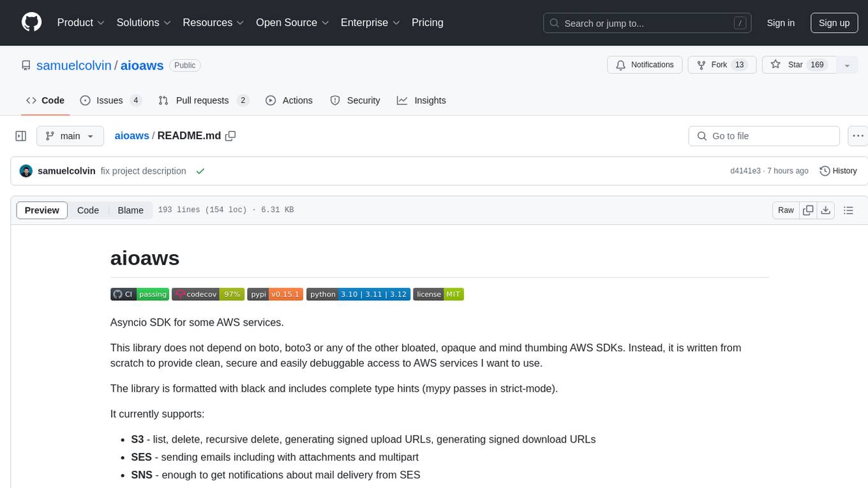Open the codecov 97% badge
Viewport: 868px width, 488px height.
(x=208, y=294)
